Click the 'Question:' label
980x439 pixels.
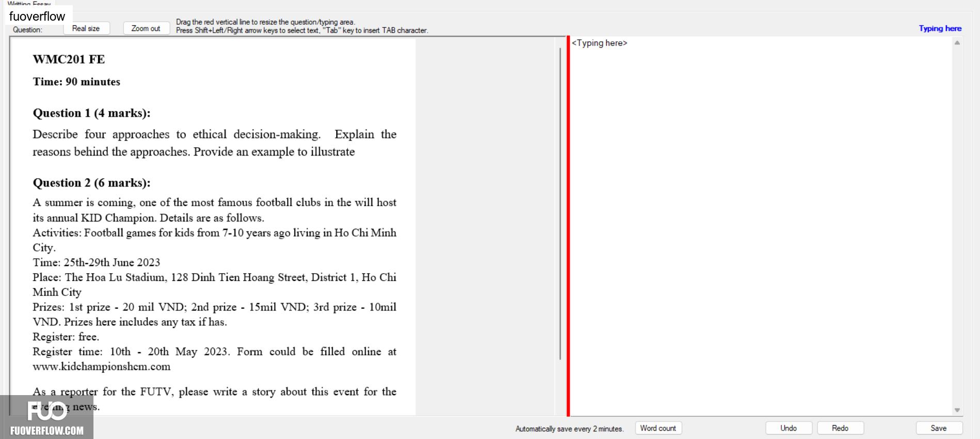tap(27, 30)
